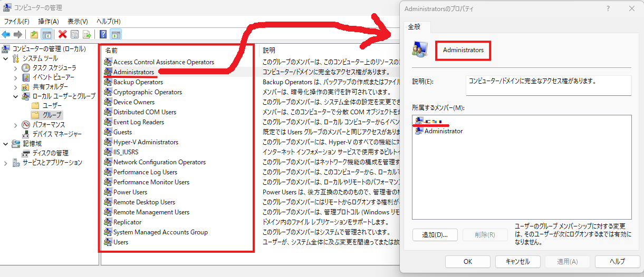Select the Distributed COM Users row

145,112
